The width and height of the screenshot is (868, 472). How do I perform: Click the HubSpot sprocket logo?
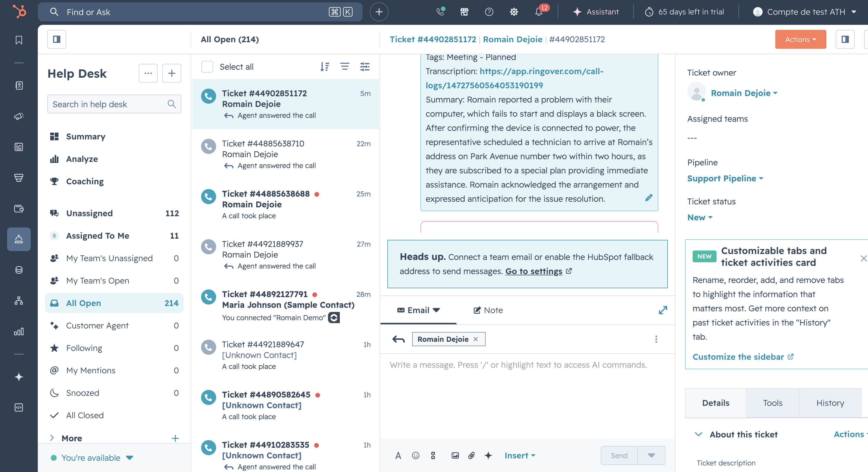click(x=19, y=12)
